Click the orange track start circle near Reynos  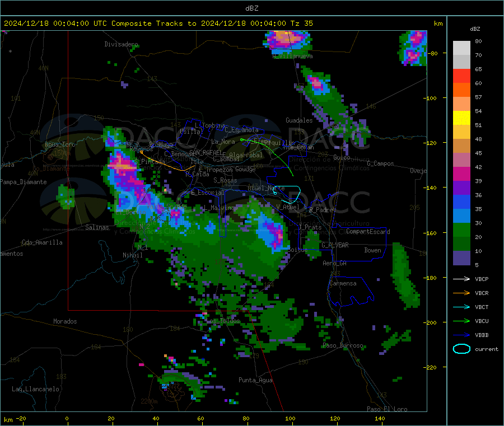click(142, 152)
